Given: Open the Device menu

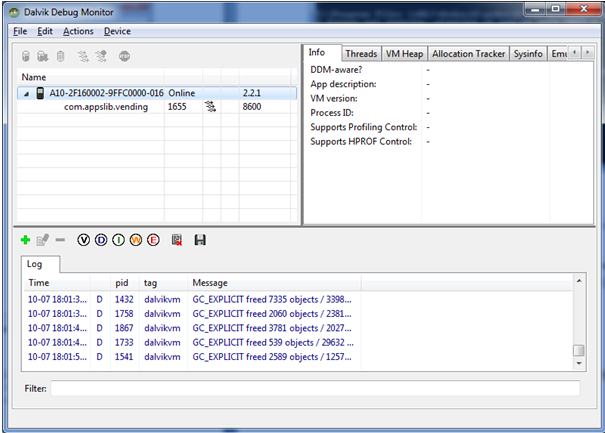Looking at the screenshot, I should pyautogui.click(x=117, y=31).
